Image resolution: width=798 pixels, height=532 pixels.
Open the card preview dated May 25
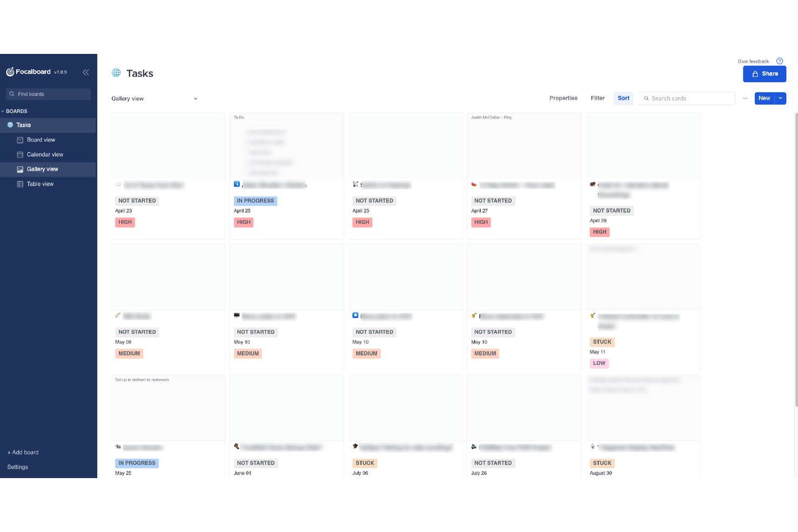(168, 408)
